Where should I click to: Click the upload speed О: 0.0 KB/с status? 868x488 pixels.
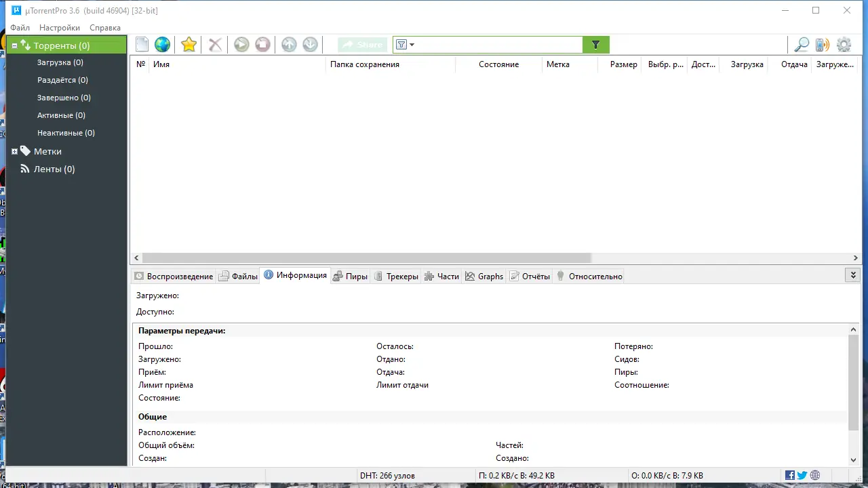tap(667, 476)
